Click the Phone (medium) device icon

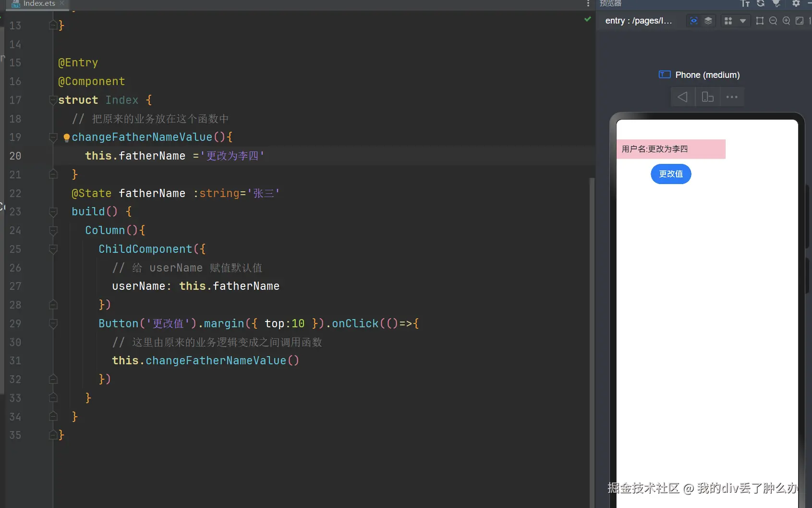[x=665, y=74]
